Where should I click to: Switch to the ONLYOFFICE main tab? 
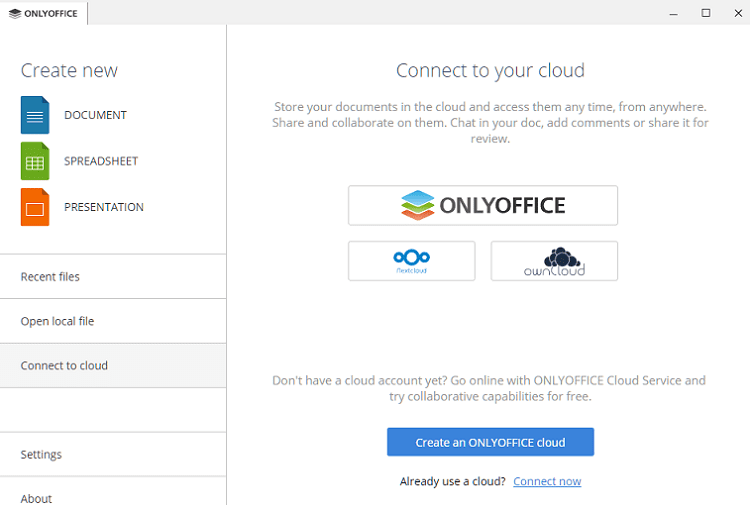44,13
